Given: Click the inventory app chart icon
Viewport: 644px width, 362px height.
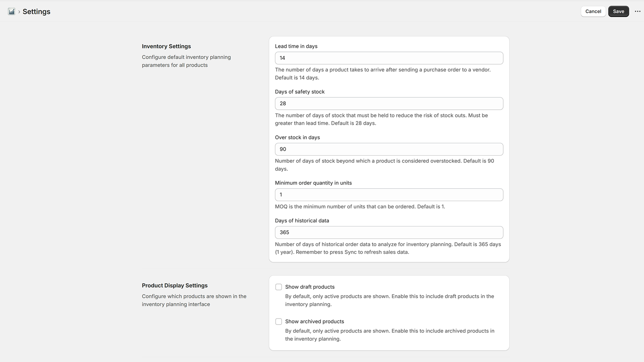Looking at the screenshot, I should (11, 12).
